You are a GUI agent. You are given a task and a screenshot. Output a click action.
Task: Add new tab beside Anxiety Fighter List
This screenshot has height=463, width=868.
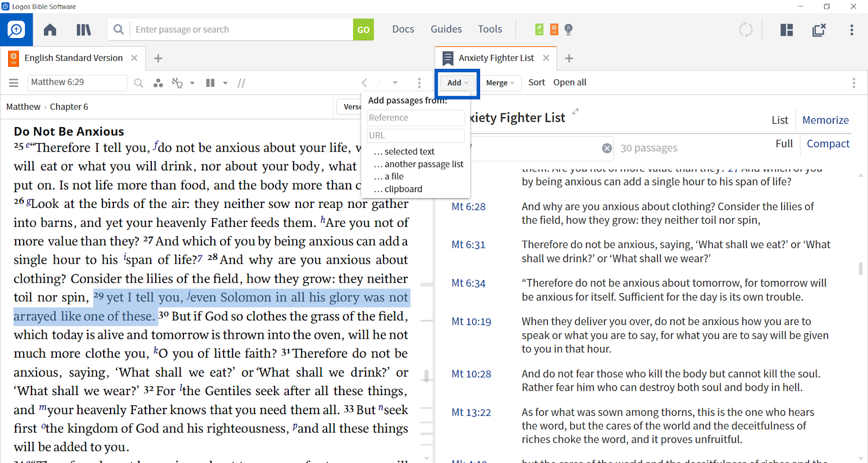(569, 58)
